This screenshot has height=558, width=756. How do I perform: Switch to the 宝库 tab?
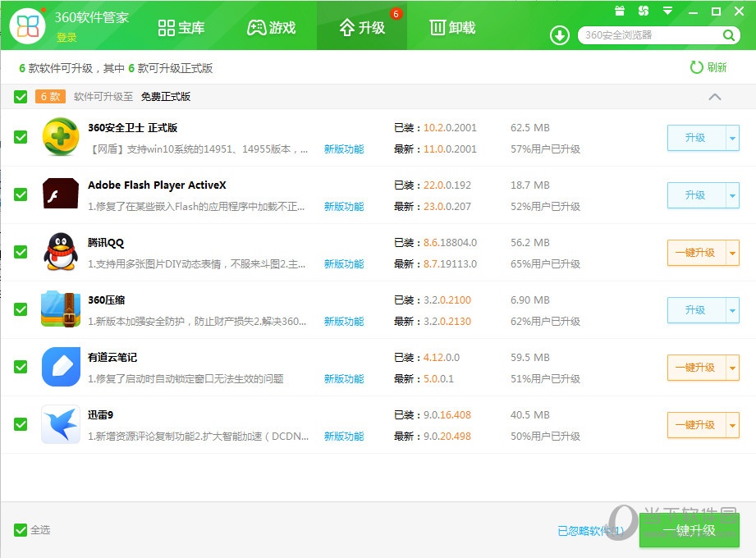pos(181,27)
